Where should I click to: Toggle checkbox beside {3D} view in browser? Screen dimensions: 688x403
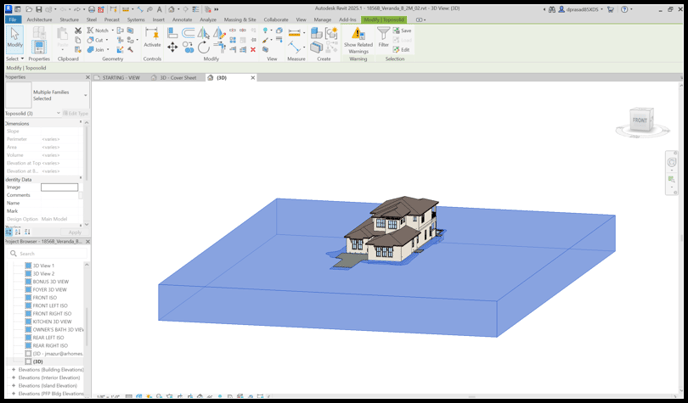point(28,362)
